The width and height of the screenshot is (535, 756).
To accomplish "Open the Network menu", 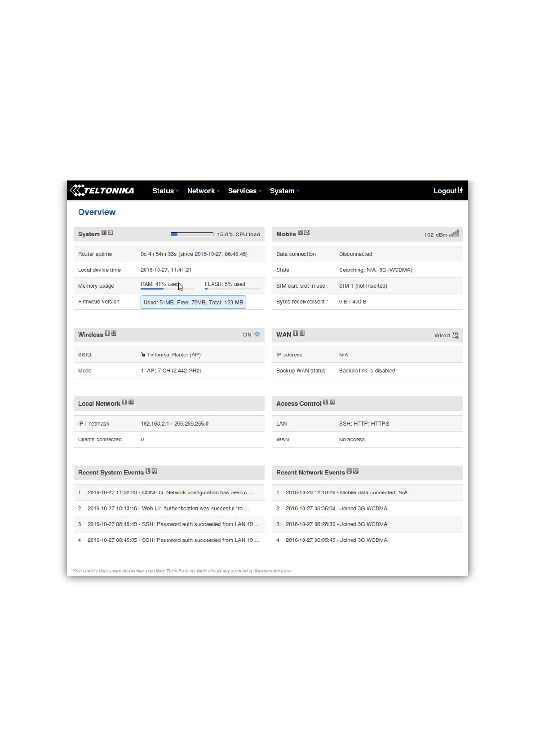I will 203,191.
